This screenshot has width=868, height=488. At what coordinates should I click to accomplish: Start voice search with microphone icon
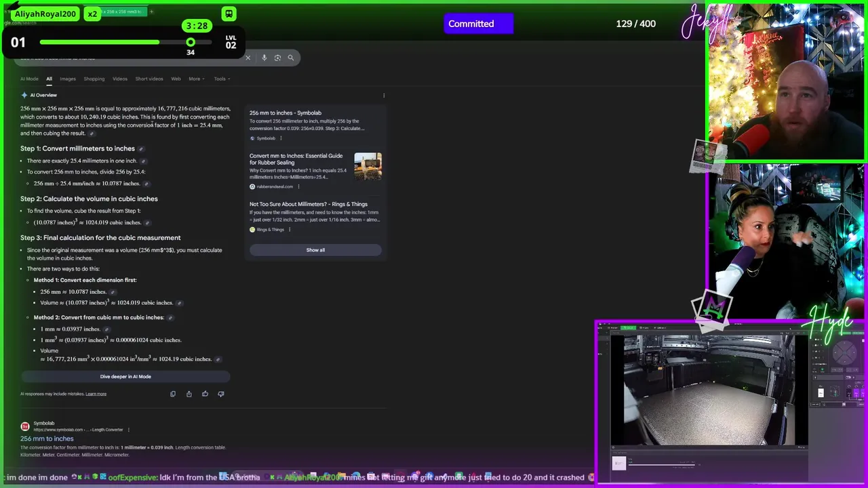point(264,58)
